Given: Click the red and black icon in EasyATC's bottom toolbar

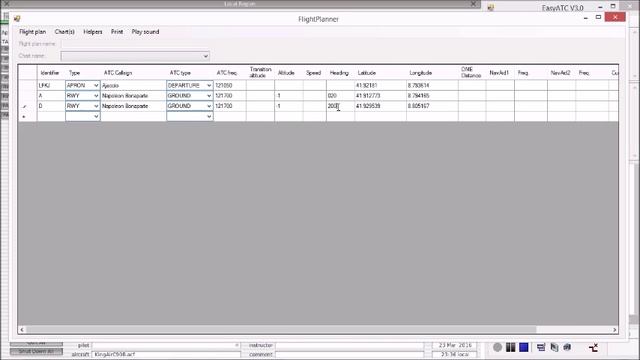Looking at the screenshot, I should pyautogui.click(x=593, y=347).
